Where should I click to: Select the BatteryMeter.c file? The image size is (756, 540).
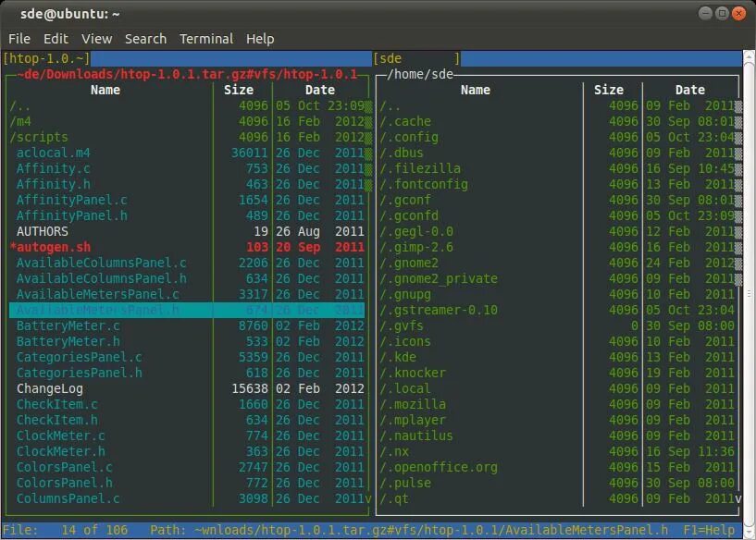point(187,326)
